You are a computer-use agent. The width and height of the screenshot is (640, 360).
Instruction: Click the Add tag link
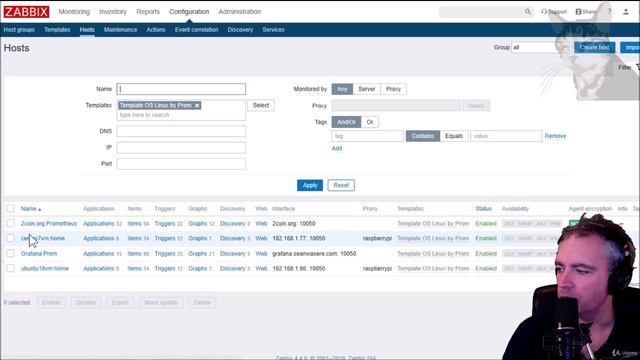pos(337,148)
